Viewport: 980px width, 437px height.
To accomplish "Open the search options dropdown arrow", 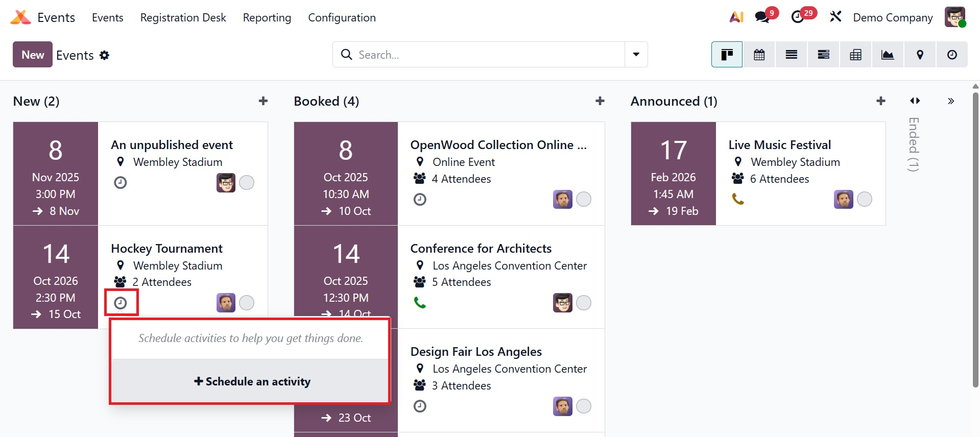I will coord(636,55).
